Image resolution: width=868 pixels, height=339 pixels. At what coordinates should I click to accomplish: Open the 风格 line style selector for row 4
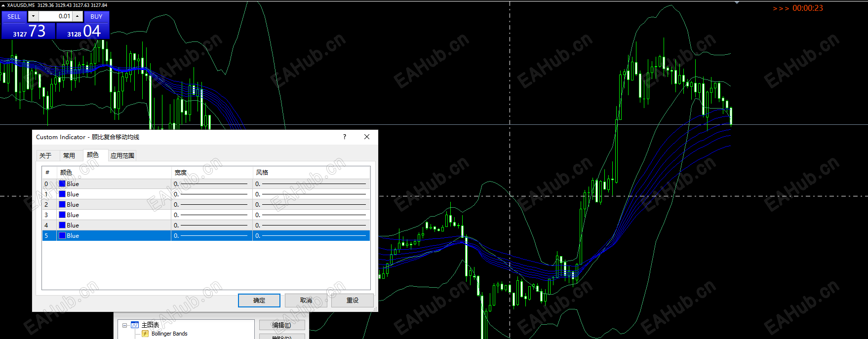(x=311, y=225)
